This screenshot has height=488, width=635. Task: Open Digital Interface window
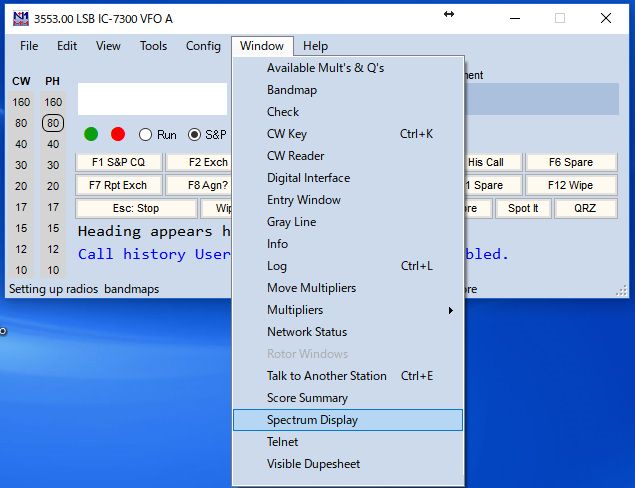[x=348, y=178]
